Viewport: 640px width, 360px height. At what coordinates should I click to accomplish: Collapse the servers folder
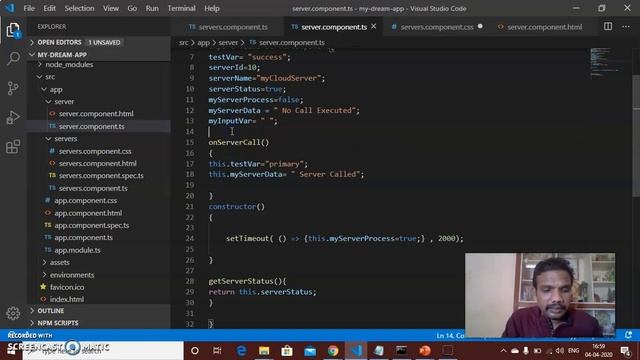click(x=99, y=139)
